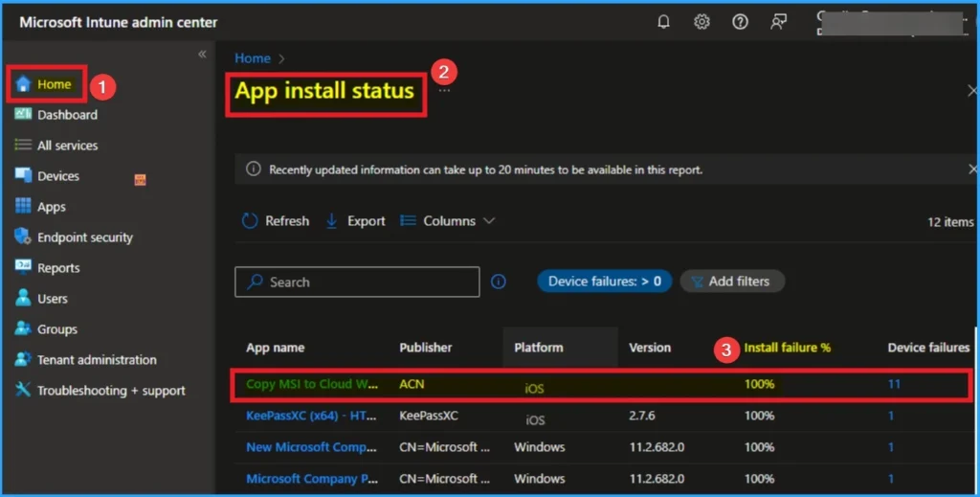Open Endpoint security section
This screenshot has height=497, width=980.
85,237
